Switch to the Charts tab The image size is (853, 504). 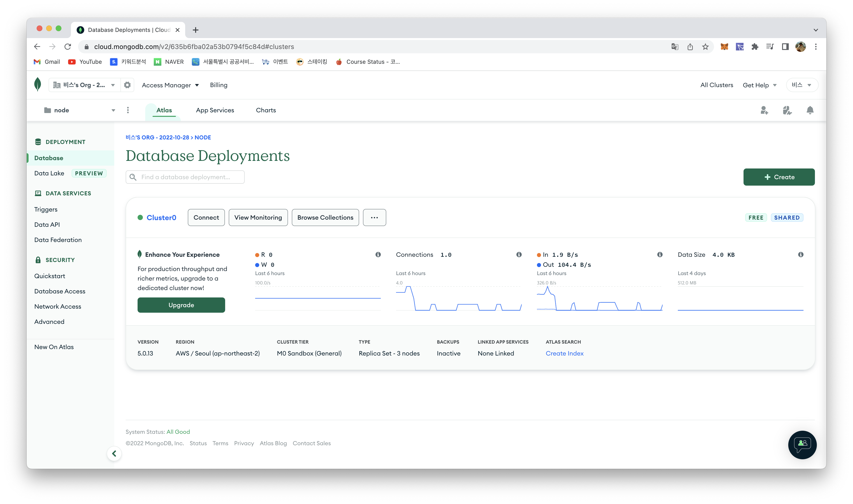(266, 110)
